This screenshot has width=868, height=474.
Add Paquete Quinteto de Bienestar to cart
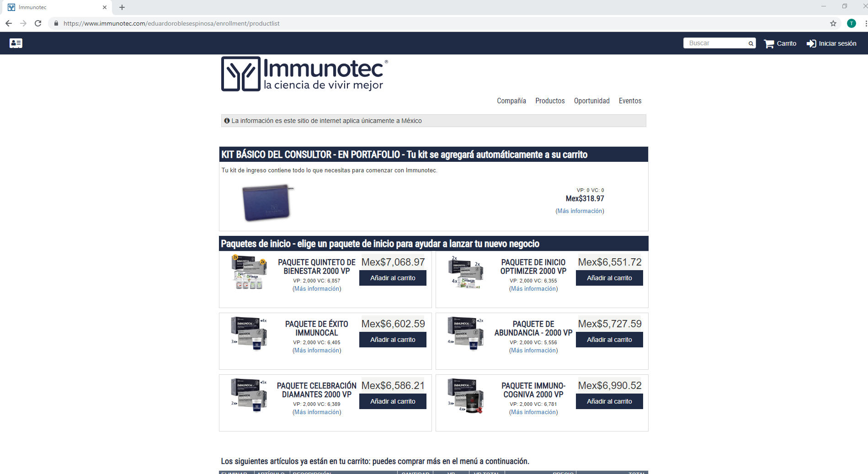click(393, 278)
